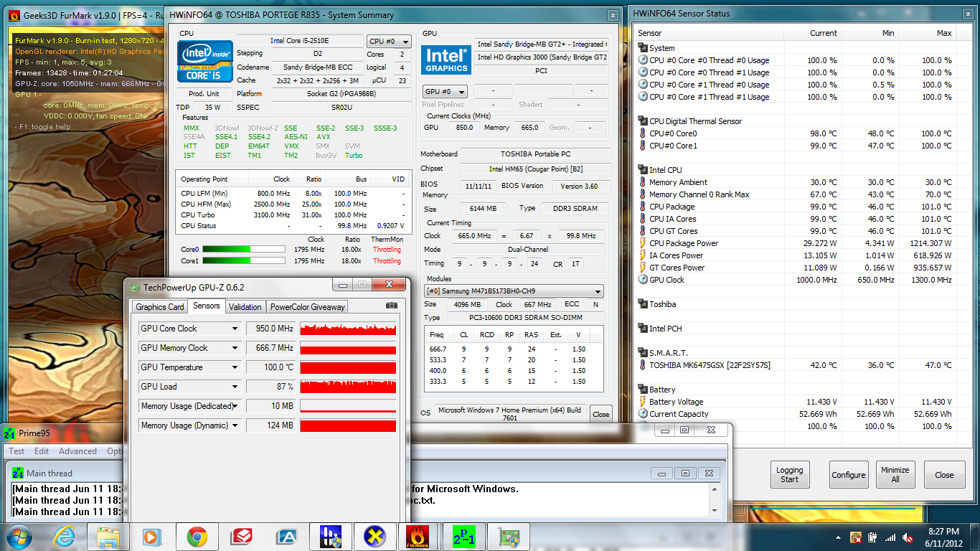Click the Configure button in Sensor Status
980x551 pixels.
point(849,475)
